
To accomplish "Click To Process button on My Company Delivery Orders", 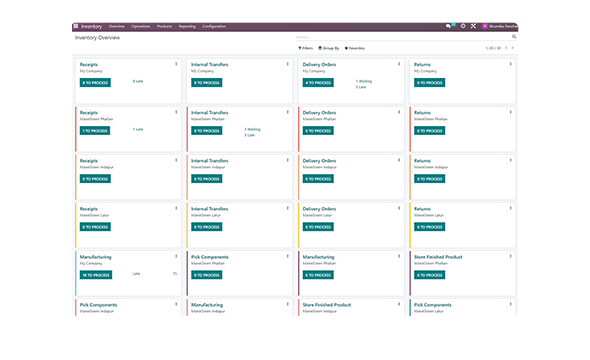I will pyautogui.click(x=318, y=83).
